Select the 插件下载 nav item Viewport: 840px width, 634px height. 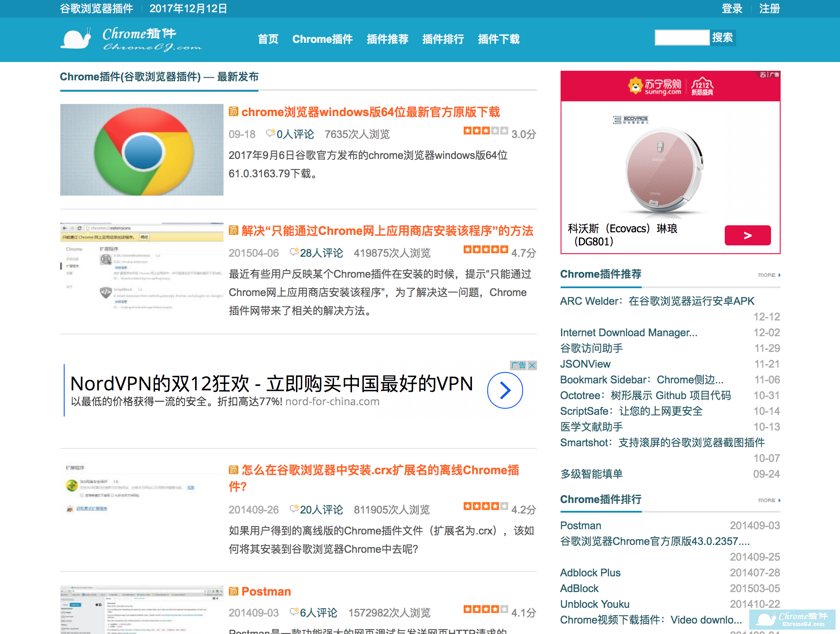pos(499,39)
